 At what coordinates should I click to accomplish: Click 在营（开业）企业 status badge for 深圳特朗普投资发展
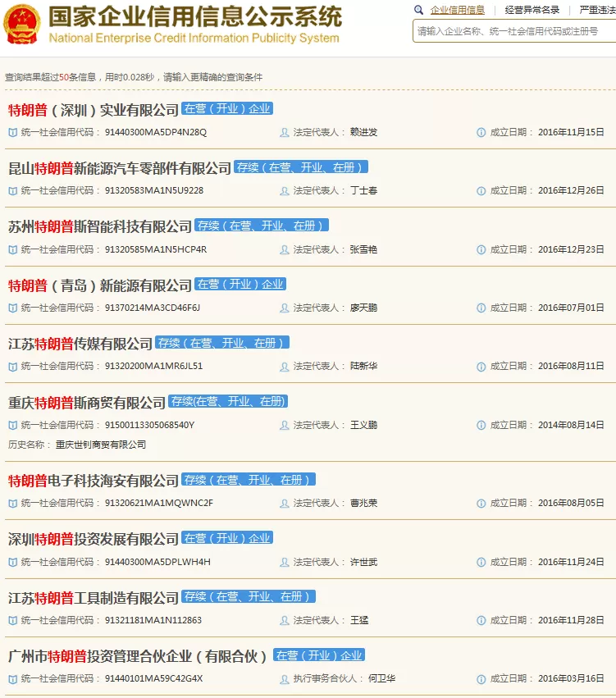tap(227, 538)
